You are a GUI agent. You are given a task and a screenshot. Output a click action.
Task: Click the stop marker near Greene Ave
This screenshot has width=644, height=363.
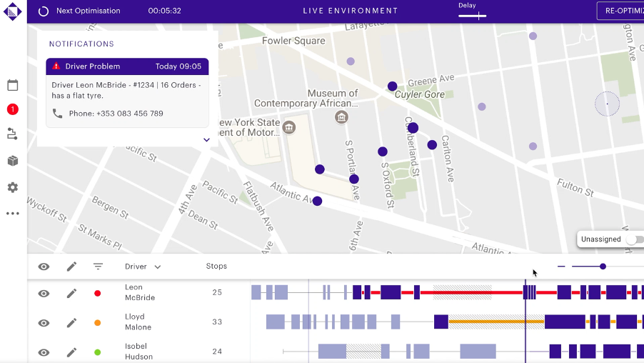click(392, 86)
